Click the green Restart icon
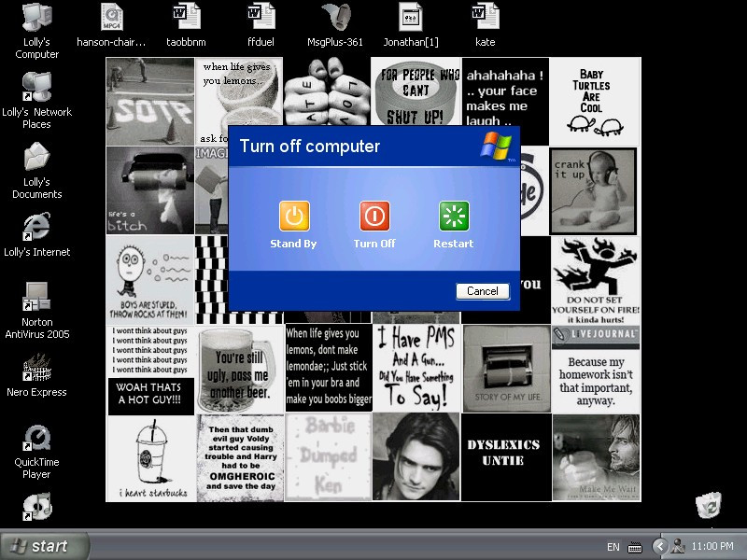This screenshot has width=747, height=560. [x=454, y=216]
